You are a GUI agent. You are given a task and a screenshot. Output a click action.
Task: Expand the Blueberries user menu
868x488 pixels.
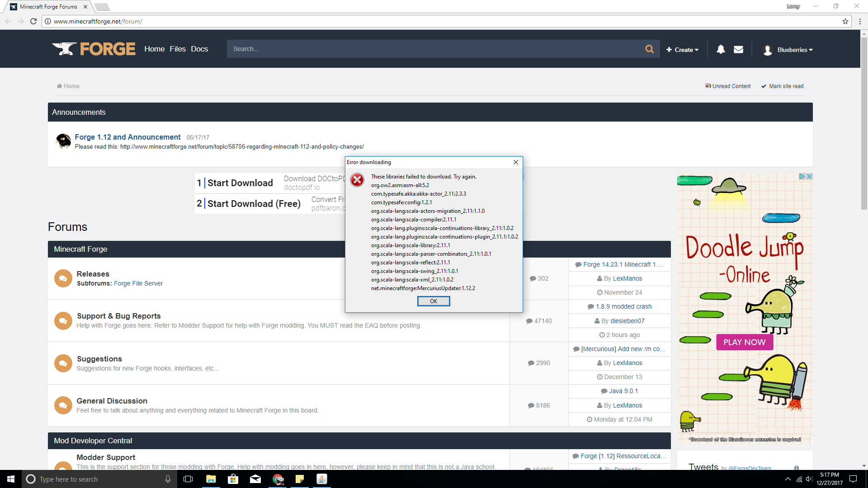point(795,50)
